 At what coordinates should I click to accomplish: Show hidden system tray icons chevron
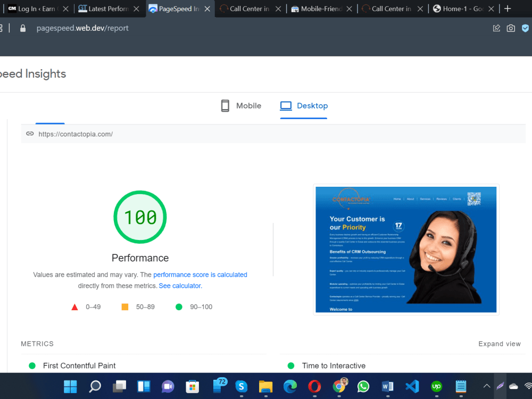point(487,386)
